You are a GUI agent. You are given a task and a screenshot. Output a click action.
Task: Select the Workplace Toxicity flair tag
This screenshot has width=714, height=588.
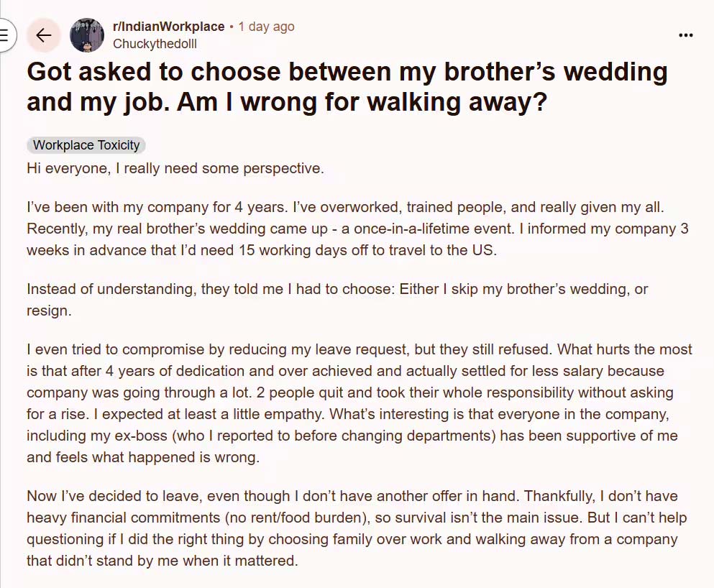tap(86, 145)
